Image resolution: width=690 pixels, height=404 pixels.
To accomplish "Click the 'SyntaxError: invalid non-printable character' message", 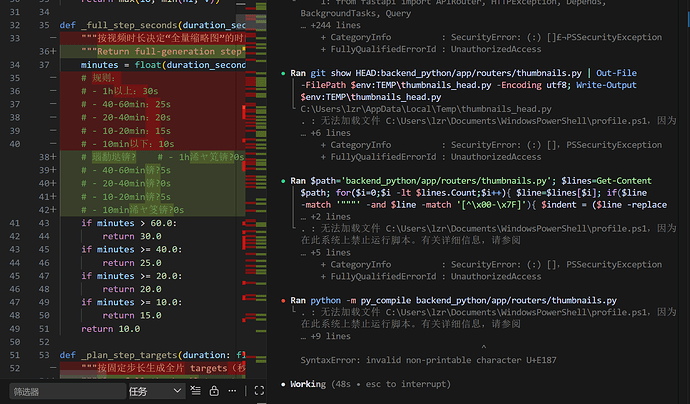I will (428, 360).
